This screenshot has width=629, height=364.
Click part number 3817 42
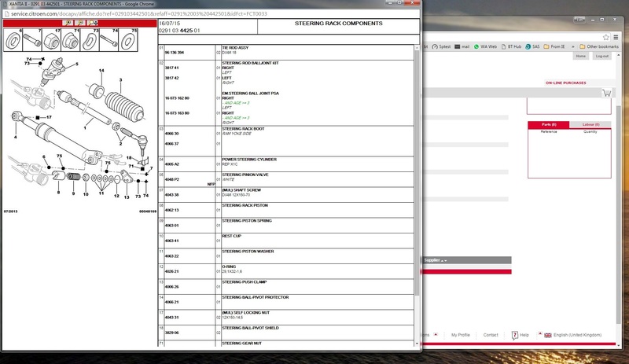(x=171, y=79)
